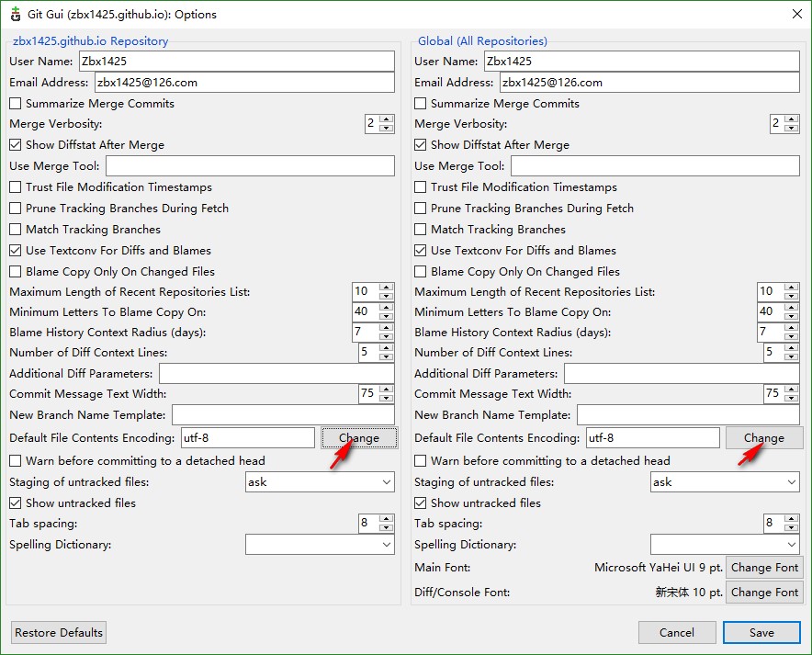Image resolution: width=812 pixels, height=655 pixels.
Task: Decrease Merge Verbosity in Global panel
Action: click(x=791, y=128)
